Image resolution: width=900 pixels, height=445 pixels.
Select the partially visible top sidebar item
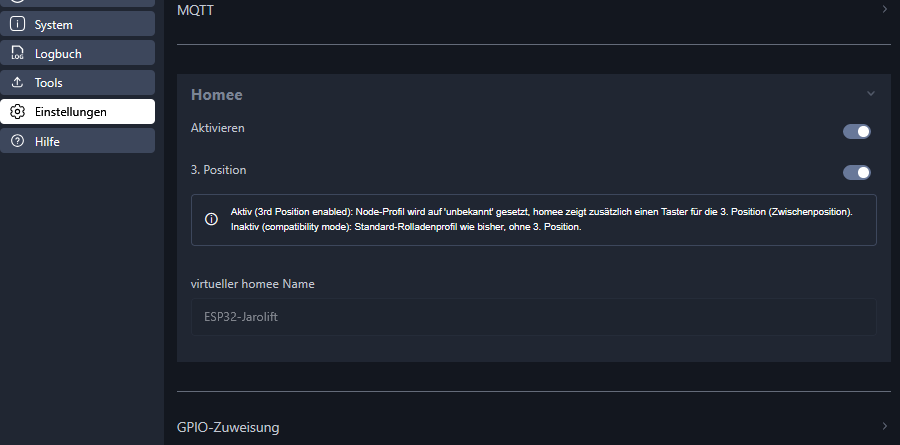77,3
